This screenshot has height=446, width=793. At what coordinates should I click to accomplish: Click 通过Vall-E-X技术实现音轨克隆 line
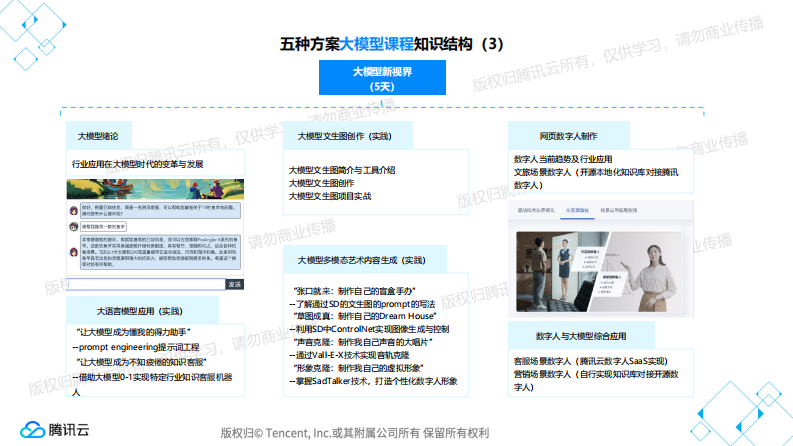pyautogui.click(x=349, y=355)
